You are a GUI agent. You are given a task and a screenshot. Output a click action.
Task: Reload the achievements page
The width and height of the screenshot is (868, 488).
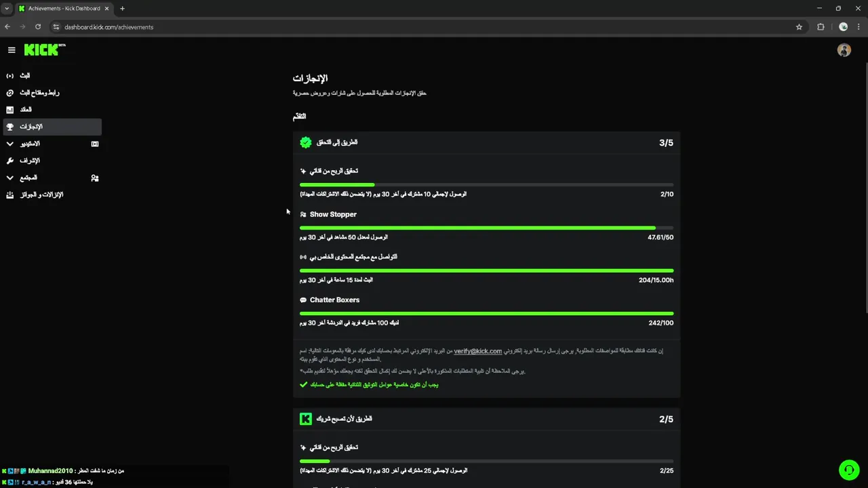[x=38, y=27]
